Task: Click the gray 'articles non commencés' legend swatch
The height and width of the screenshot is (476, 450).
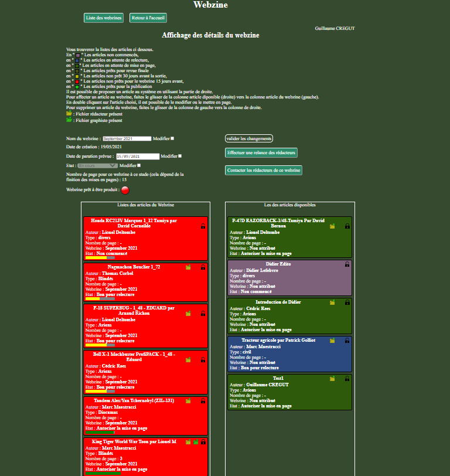Action: tap(78, 55)
